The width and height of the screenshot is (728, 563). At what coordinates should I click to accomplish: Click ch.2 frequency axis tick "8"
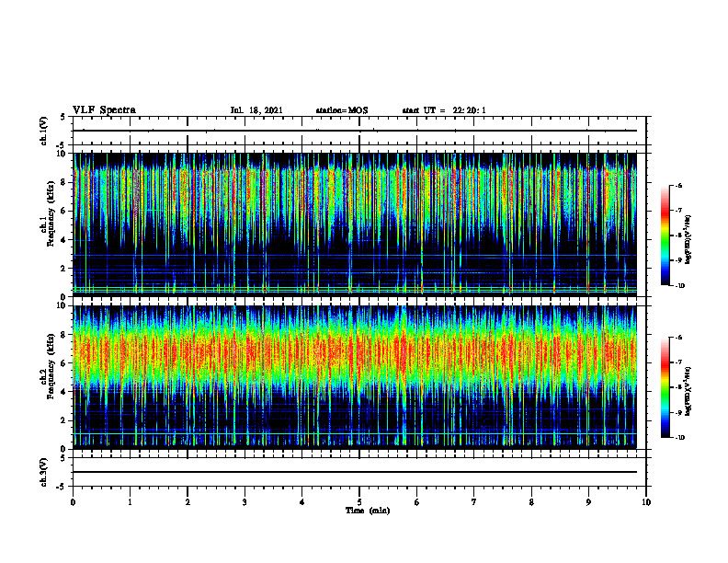coord(63,335)
